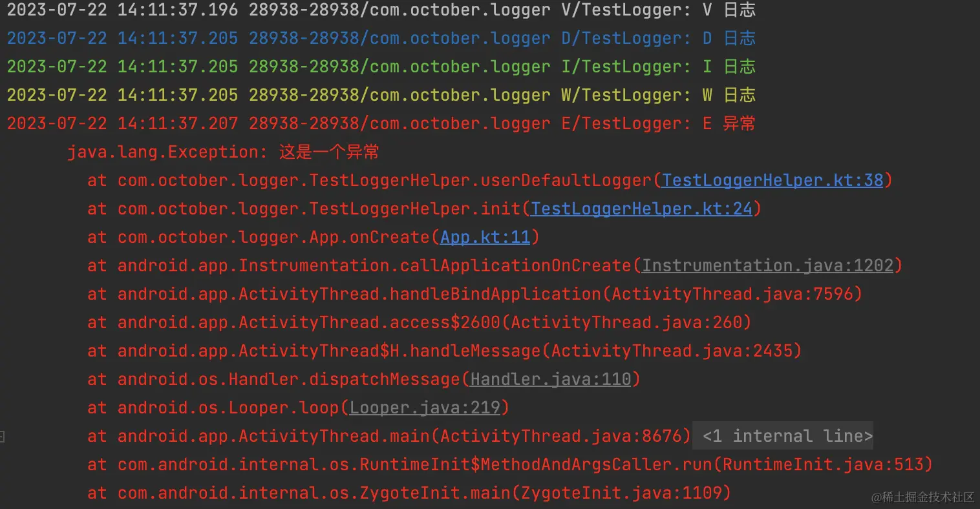
Task: Toggle the fold marker beside ActivityThread.main line
Action: [3, 437]
